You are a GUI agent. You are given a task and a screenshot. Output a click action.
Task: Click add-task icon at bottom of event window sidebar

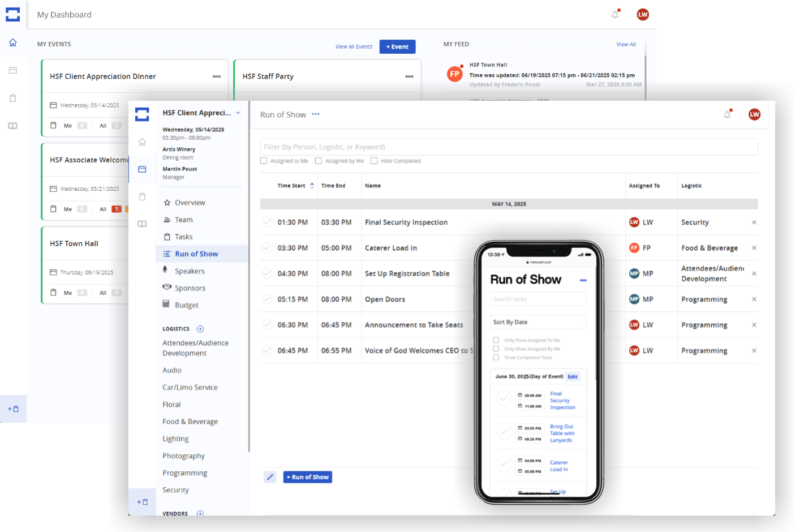142,501
